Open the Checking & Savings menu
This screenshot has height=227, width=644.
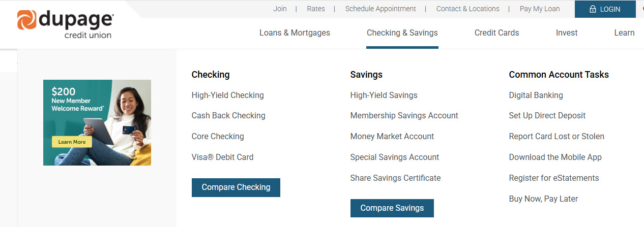pos(402,33)
